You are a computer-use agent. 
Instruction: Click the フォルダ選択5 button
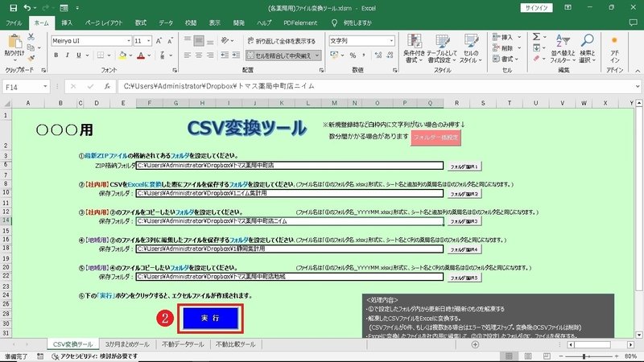coord(464,278)
